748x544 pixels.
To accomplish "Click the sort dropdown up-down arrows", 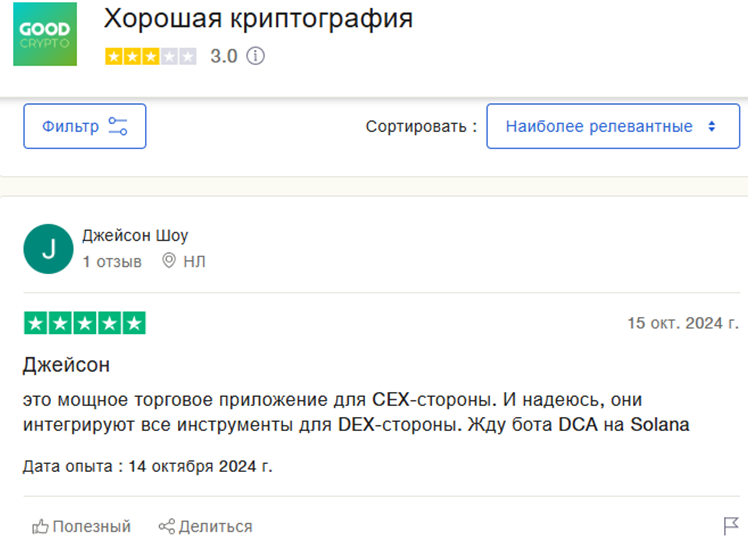I will click(x=712, y=126).
